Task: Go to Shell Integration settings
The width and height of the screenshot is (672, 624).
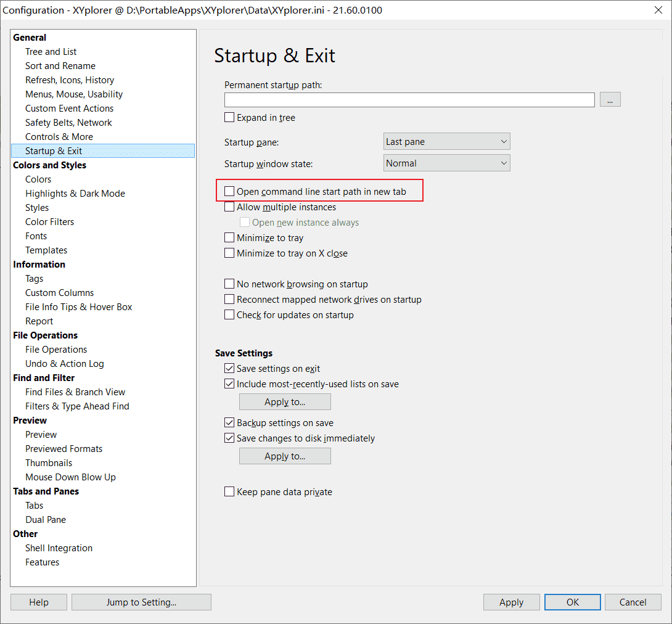Action: (x=59, y=548)
